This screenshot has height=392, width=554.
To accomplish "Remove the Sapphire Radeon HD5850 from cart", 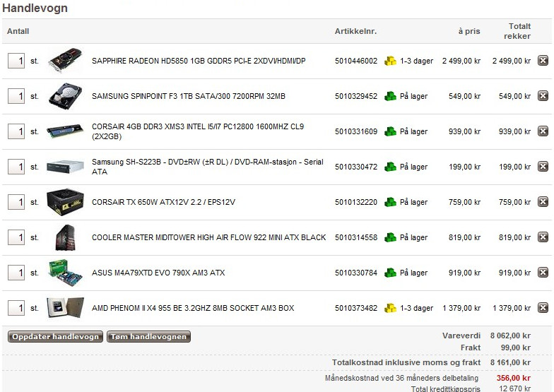I will click(x=543, y=61).
